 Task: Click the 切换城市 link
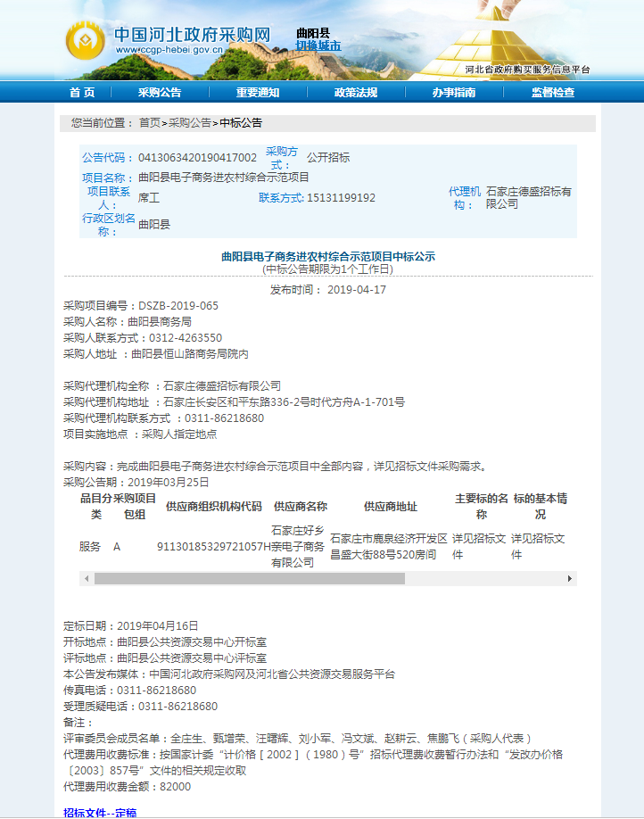(x=318, y=46)
